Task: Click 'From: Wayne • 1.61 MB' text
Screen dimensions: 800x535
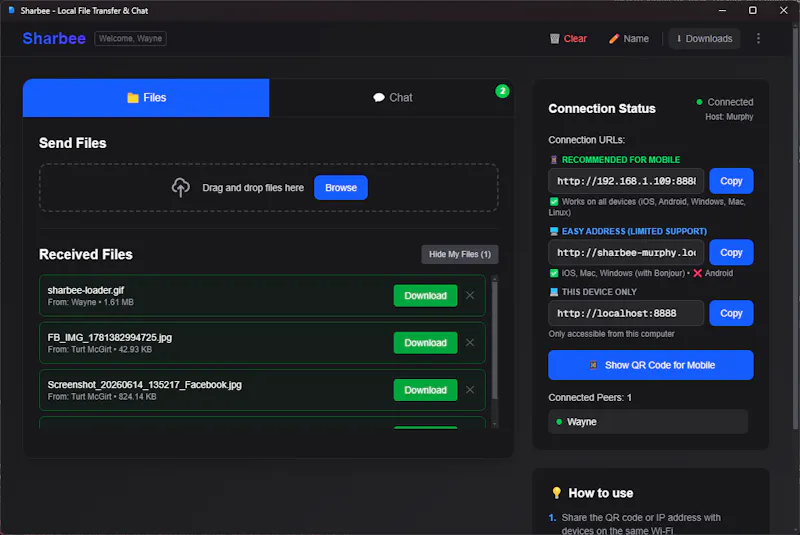Action: pyautogui.click(x=91, y=302)
